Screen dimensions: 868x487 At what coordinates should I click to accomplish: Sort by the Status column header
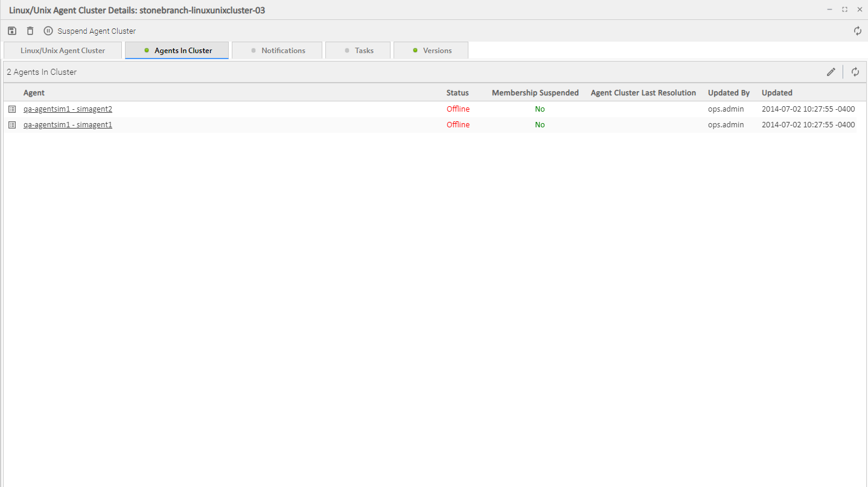[458, 93]
